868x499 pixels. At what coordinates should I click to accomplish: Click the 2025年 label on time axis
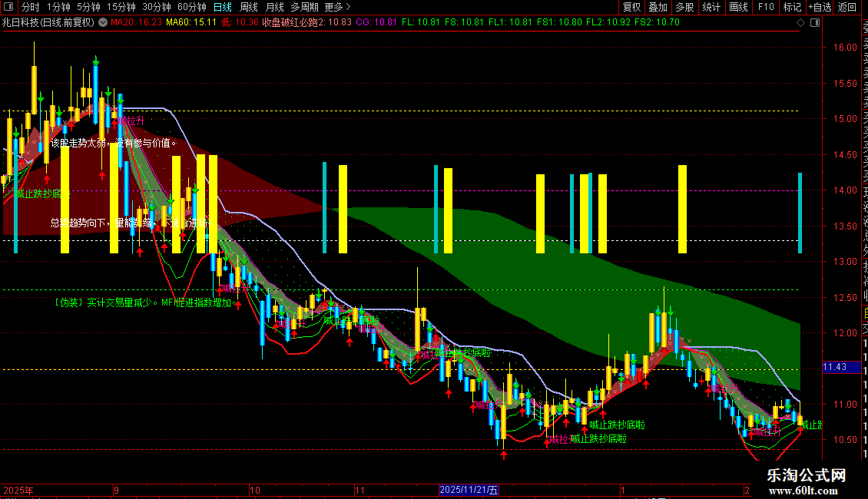click(x=18, y=490)
